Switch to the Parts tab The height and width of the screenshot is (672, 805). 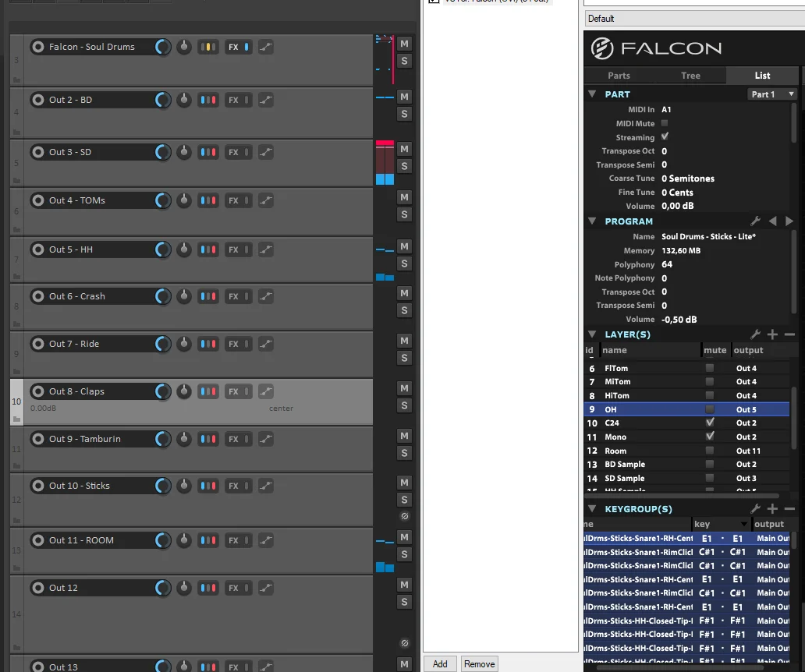click(x=619, y=76)
